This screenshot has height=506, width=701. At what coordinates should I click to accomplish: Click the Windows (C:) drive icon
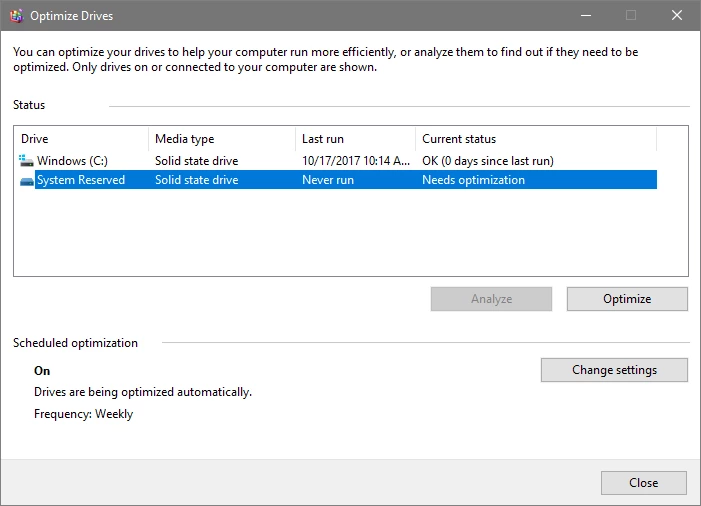coord(26,160)
